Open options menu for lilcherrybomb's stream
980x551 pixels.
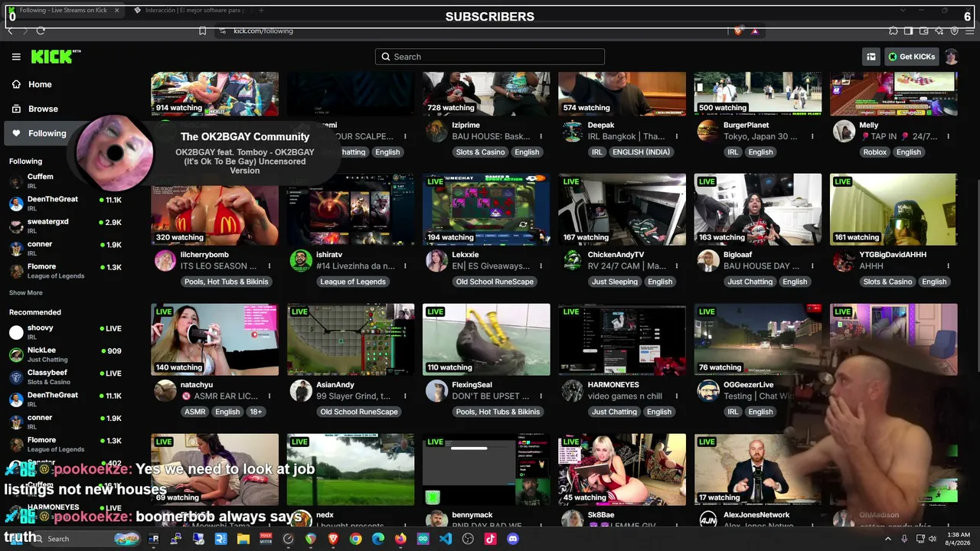(269, 266)
